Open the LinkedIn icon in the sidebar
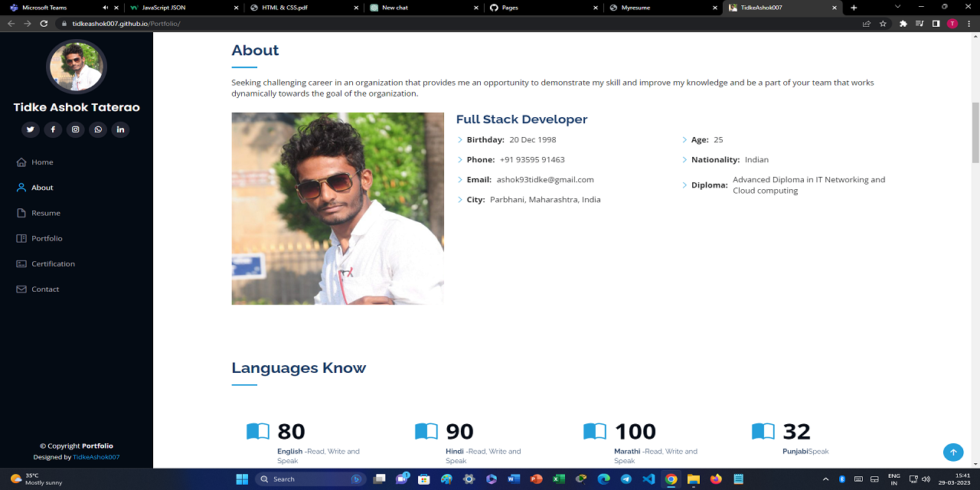 (x=120, y=129)
